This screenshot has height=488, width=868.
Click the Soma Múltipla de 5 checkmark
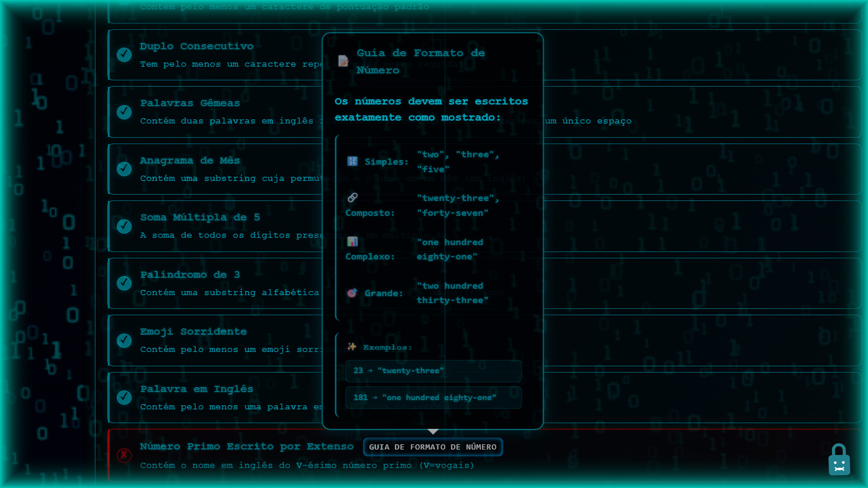point(124,226)
